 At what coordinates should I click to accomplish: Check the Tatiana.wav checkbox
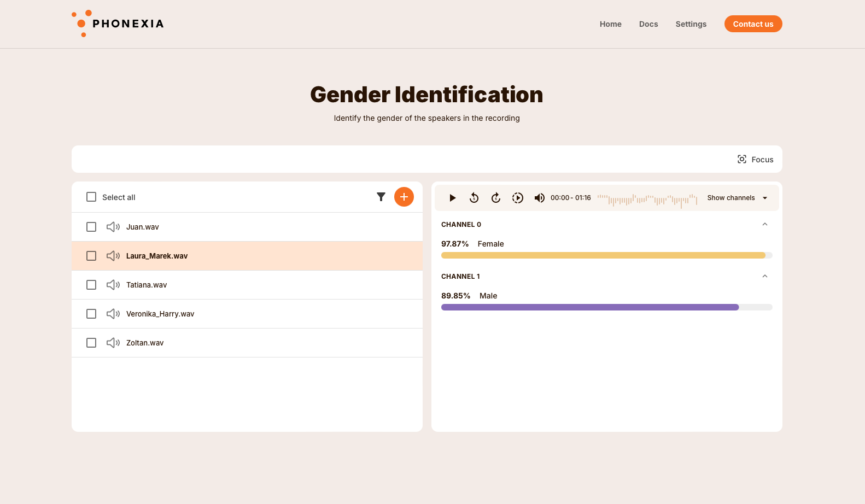[91, 285]
